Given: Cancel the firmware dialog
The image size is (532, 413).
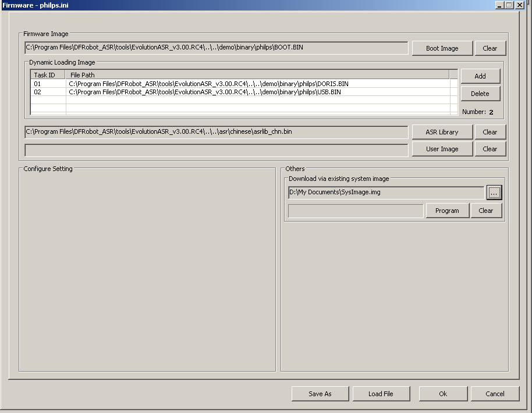Looking at the screenshot, I should (x=495, y=394).
